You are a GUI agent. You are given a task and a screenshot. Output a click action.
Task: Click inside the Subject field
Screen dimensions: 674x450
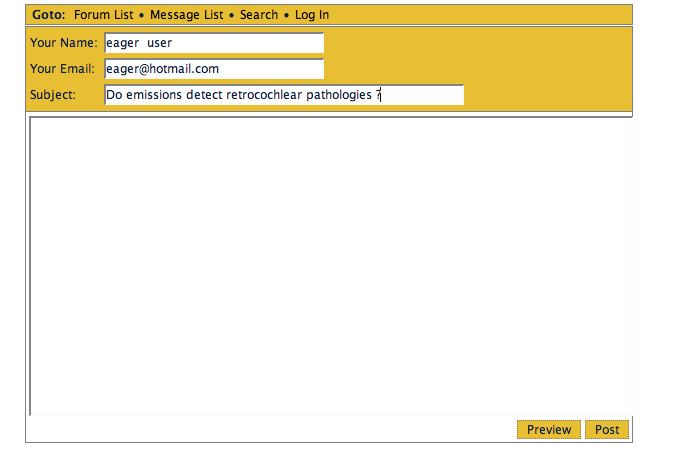pyautogui.click(x=284, y=95)
